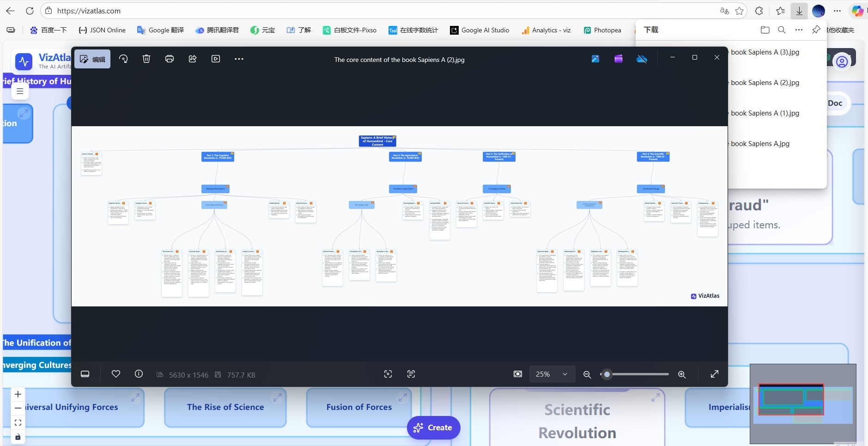This screenshot has height=446, width=868.
Task: Favorite the image using the heart icon
Action: [116, 374]
